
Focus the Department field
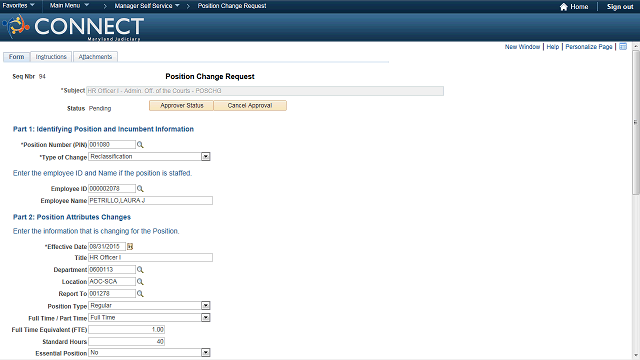tap(112, 269)
